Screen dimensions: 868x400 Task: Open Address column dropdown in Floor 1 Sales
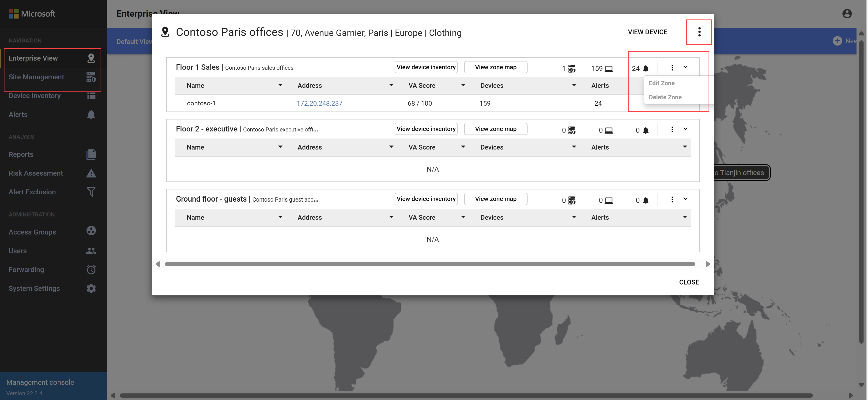[x=391, y=85]
